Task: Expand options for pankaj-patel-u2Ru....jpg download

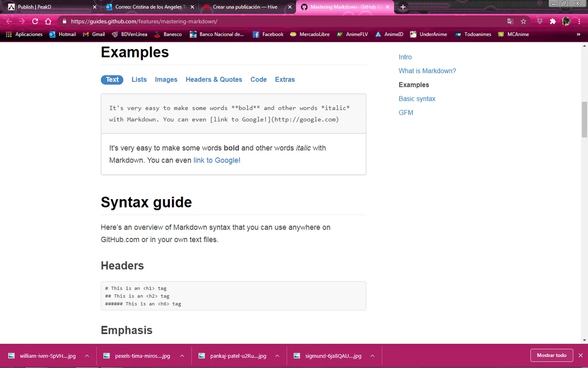Action: tap(277, 356)
